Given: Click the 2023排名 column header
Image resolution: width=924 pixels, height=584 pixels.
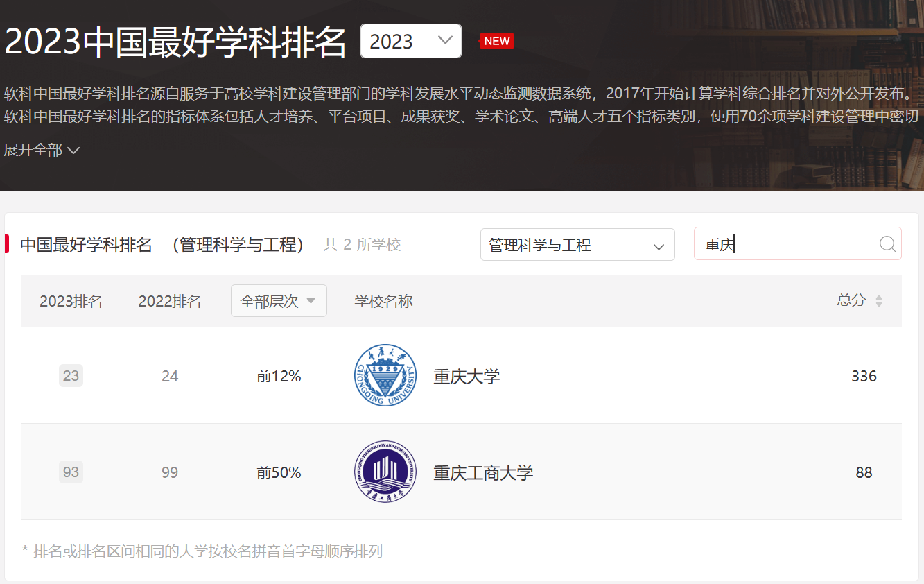Looking at the screenshot, I should tap(71, 301).
